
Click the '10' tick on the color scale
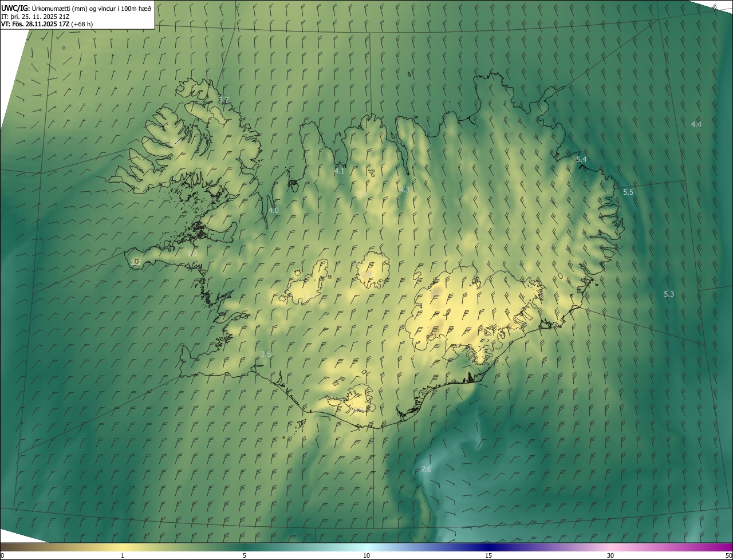point(366,555)
